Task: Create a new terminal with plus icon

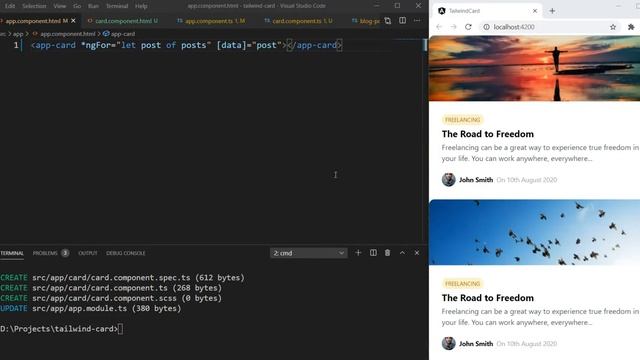Action: (358, 253)
